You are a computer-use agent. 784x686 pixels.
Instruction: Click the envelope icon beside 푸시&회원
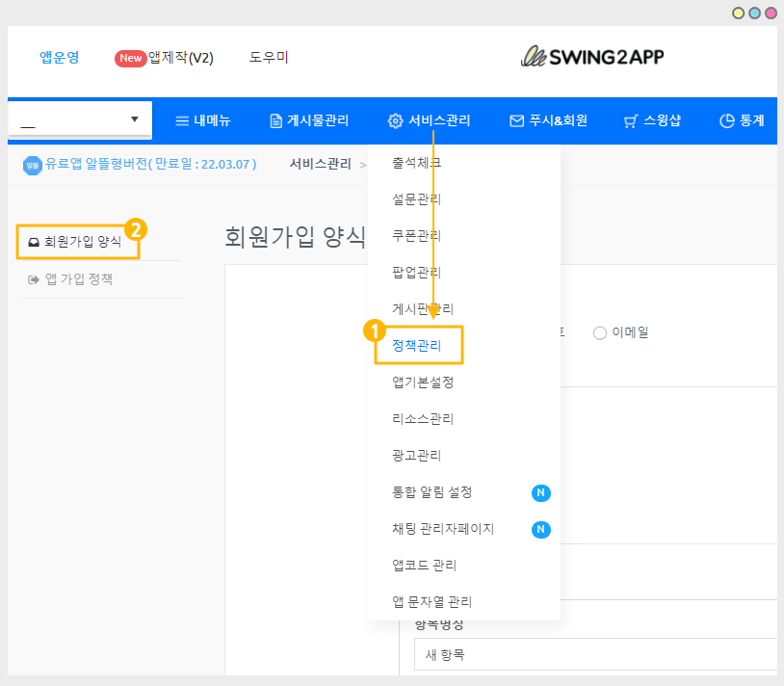[516, 121]
